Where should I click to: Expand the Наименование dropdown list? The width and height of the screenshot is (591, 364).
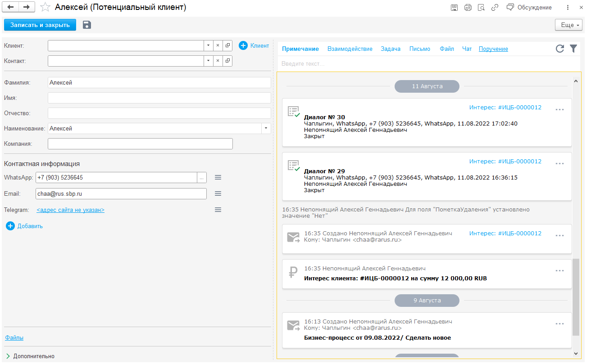point(266,129)
